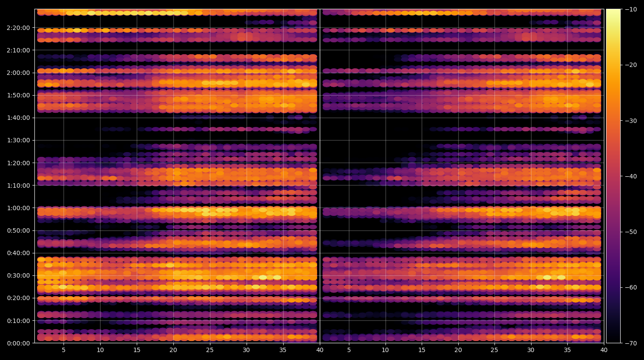This screenshot has width=644, height=360.
Task: Click the 2:20:00 time axis label
Action: coord(19,28)
